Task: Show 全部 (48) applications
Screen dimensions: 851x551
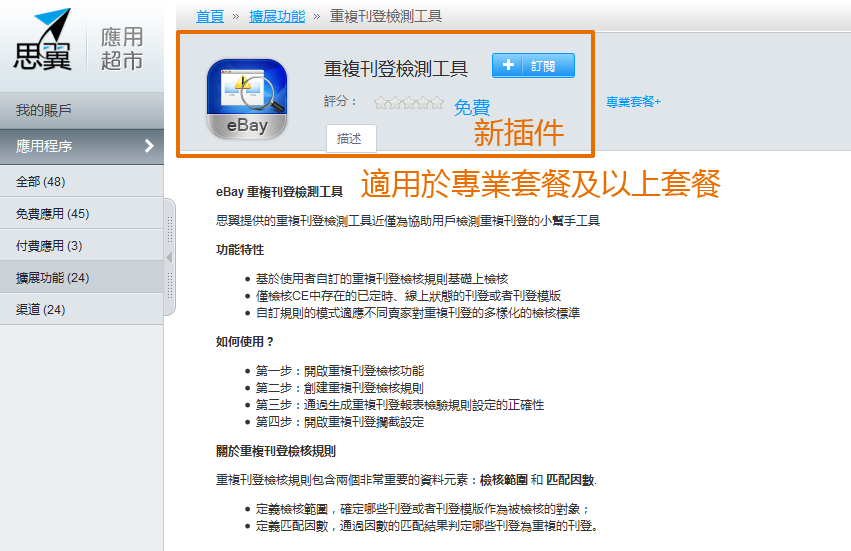Action: pyautogui.click(x=82, y=181)
